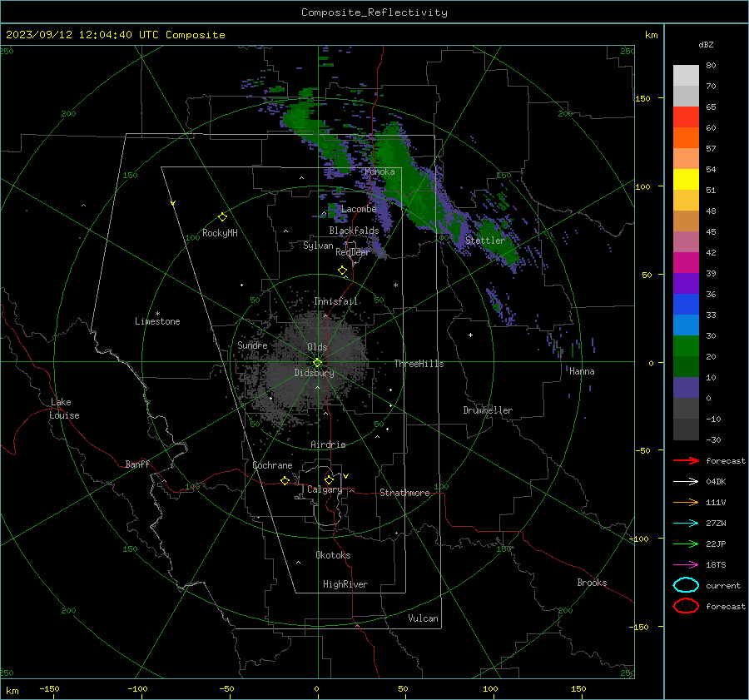Viewport: 749px width, 700px height.
Task: Click the cyan 27ZW arrow in legend
Action: click(686, 523)
